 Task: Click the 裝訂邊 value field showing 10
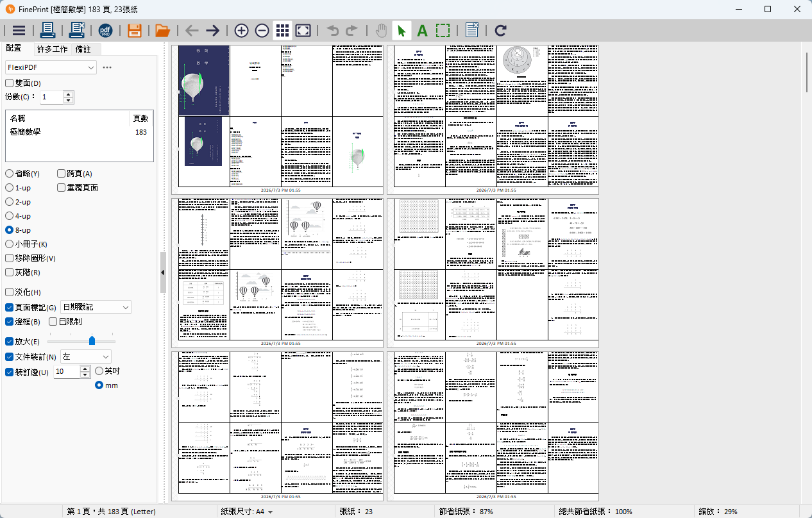click(67, 372)
